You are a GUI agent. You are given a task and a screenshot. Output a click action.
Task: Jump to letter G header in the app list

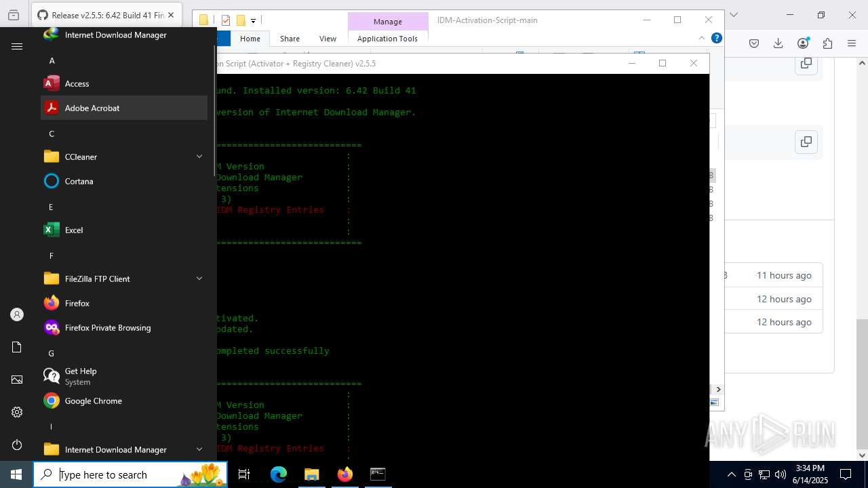(x=52, y=353)
